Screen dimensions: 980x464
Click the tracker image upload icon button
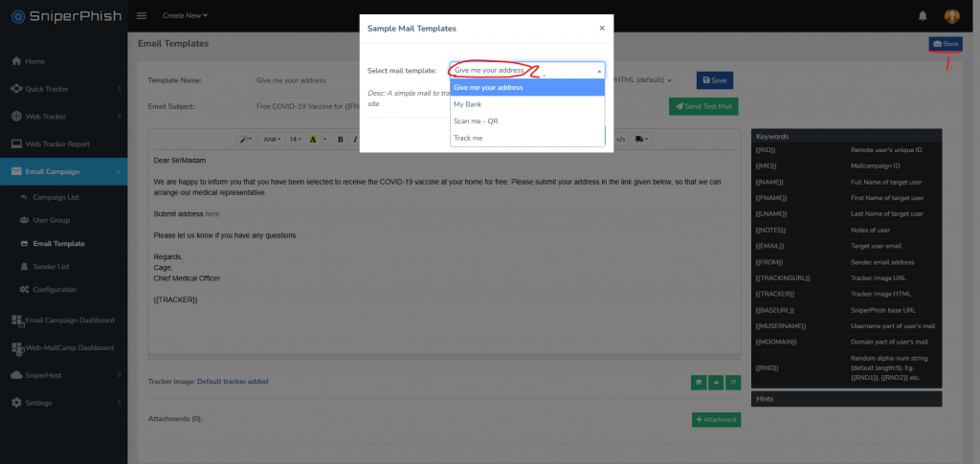716,381
